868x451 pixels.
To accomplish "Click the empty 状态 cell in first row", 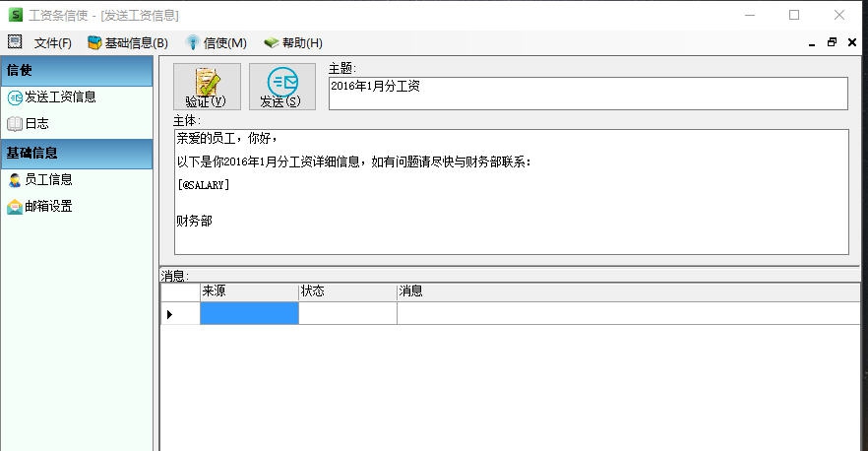I will (347, 313).
